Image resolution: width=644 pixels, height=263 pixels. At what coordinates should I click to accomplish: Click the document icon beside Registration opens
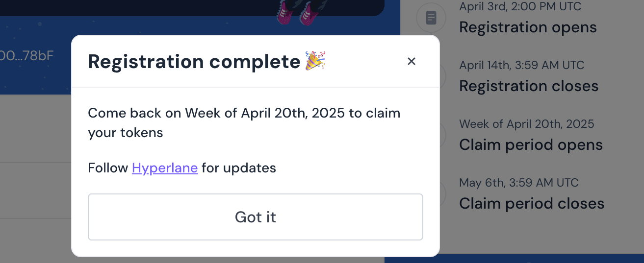click(x=431, y=18)
